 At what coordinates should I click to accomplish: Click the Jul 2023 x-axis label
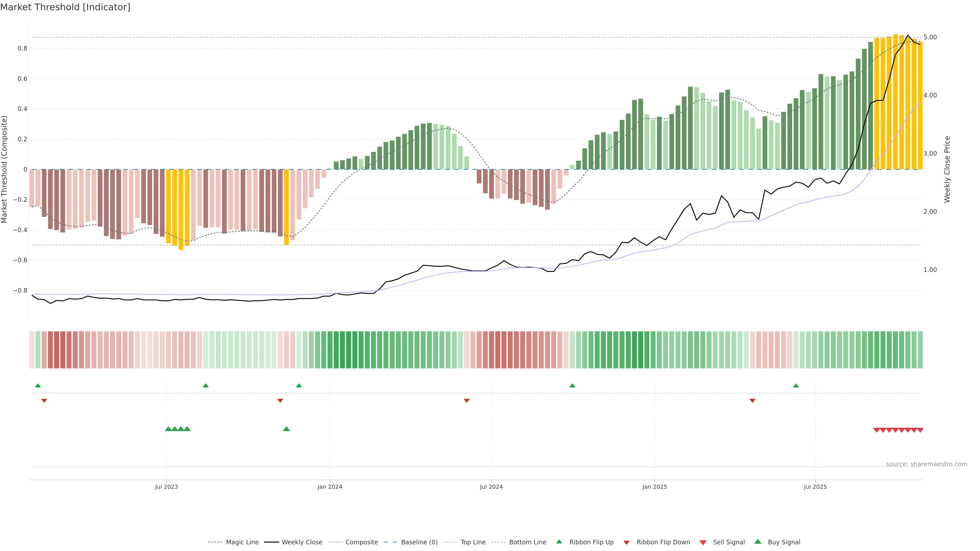(166, 487)
